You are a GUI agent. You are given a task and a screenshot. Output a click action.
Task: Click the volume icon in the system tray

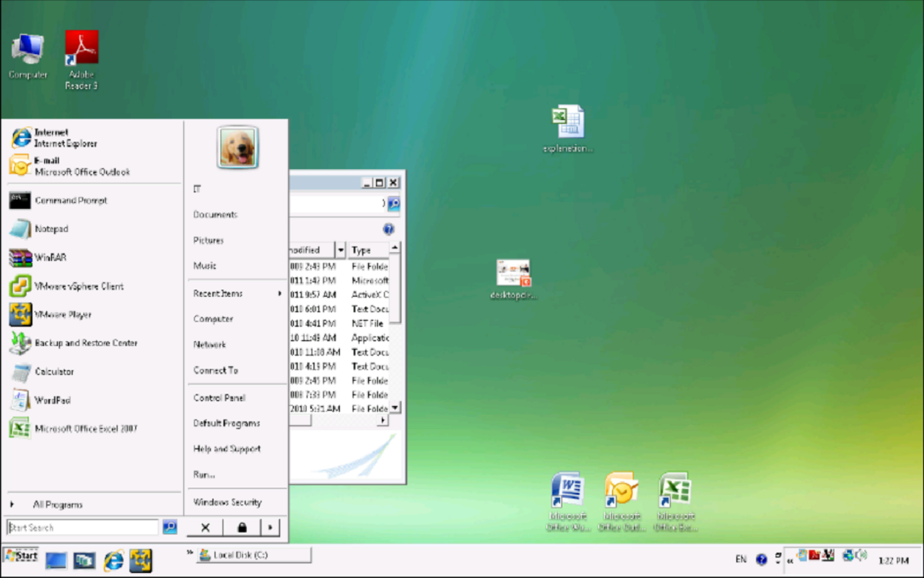860,556
